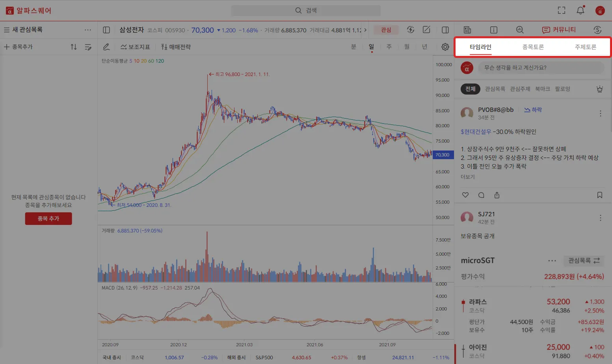Select the 일 daily interval
612x364 pixels.
[x=371, y=47]
